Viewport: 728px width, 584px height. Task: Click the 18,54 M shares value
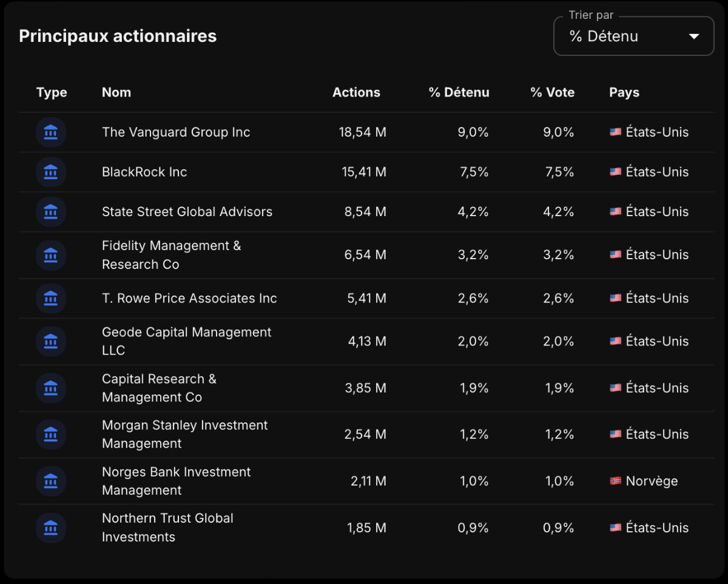point(362,132)
